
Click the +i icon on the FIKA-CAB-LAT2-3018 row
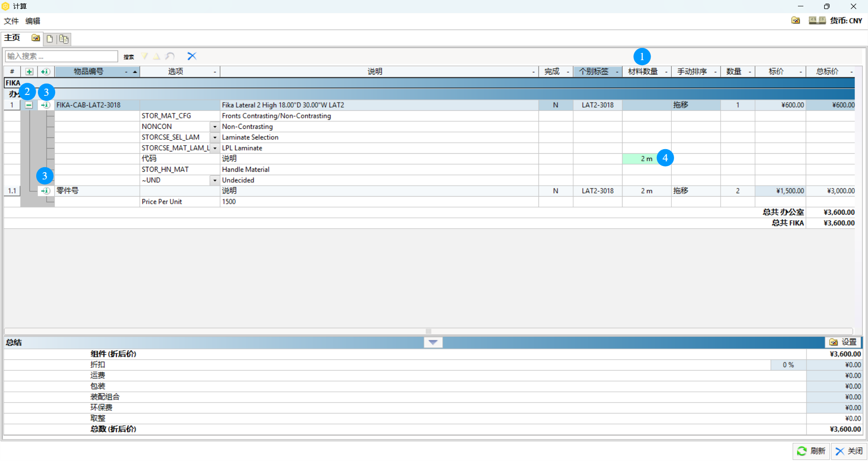(x=45, y=105)
